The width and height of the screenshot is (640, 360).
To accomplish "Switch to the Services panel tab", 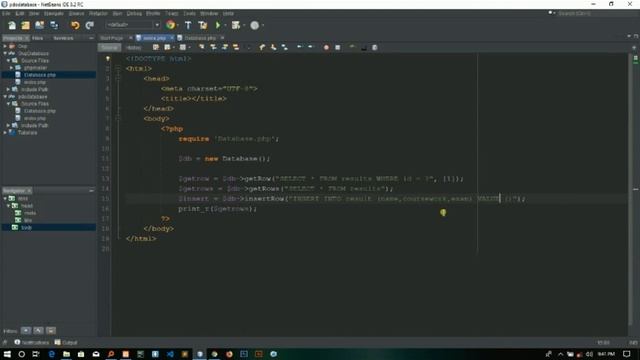I will [63, 38].
